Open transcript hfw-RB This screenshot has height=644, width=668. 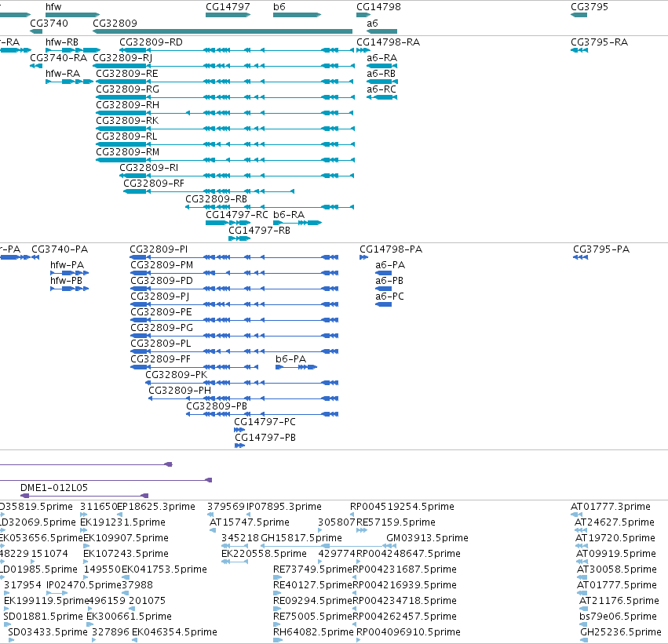pos(62,42)
